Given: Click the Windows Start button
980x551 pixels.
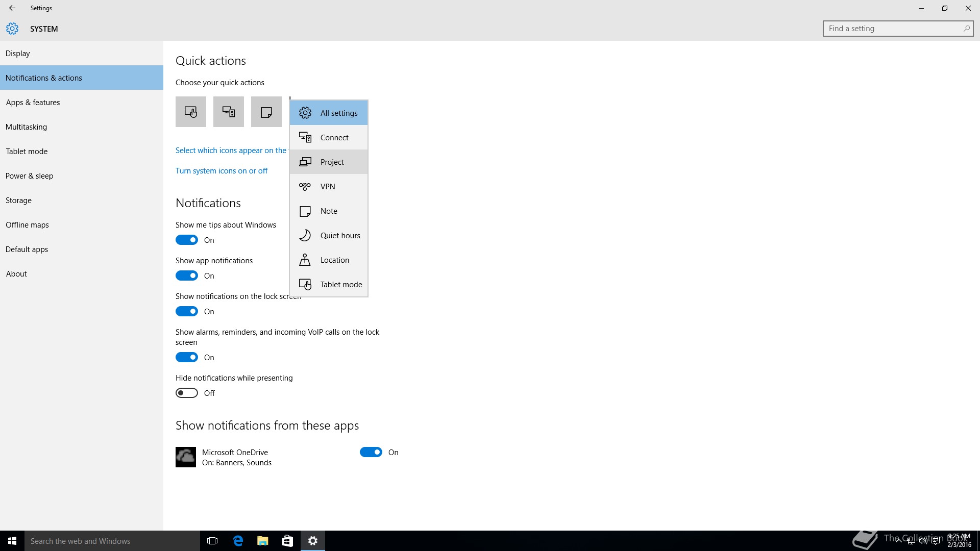Looking at the screenshot, I should (12, 541).
